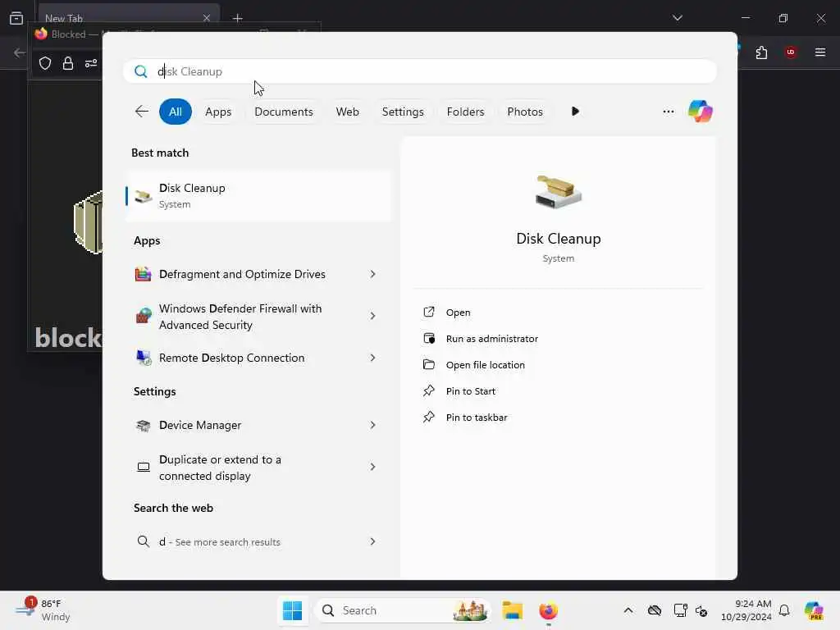Click the padlock site info icon
The image size is (840, 630).
68,63
